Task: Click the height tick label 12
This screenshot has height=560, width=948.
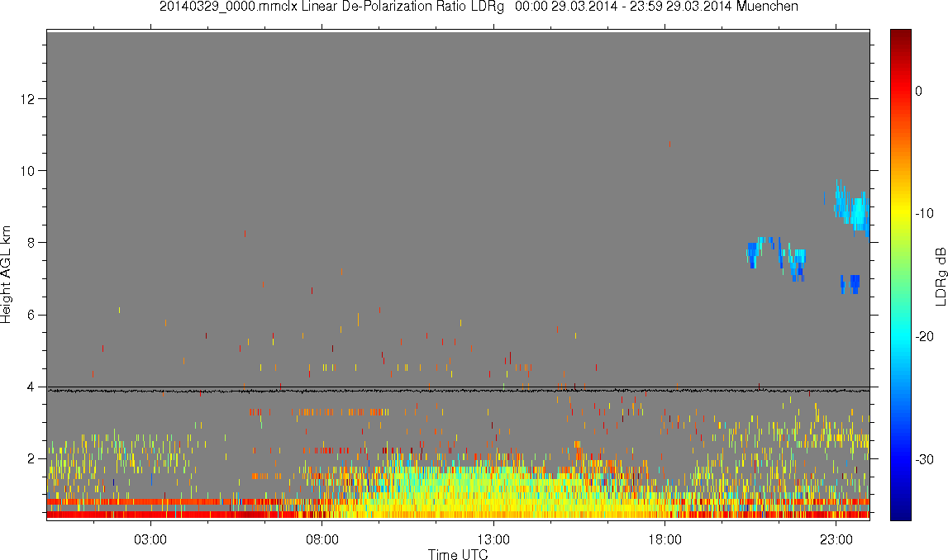Action: 27,98
